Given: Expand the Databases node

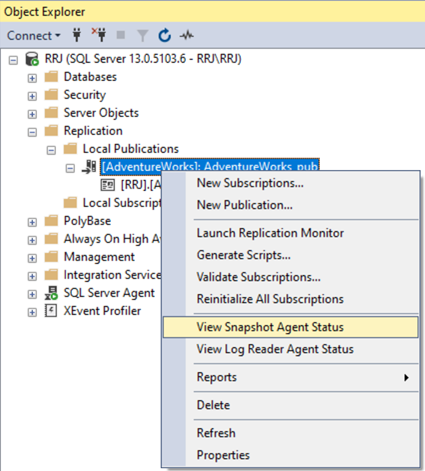Looking at the screenshot, I should (x=32, y=78).
